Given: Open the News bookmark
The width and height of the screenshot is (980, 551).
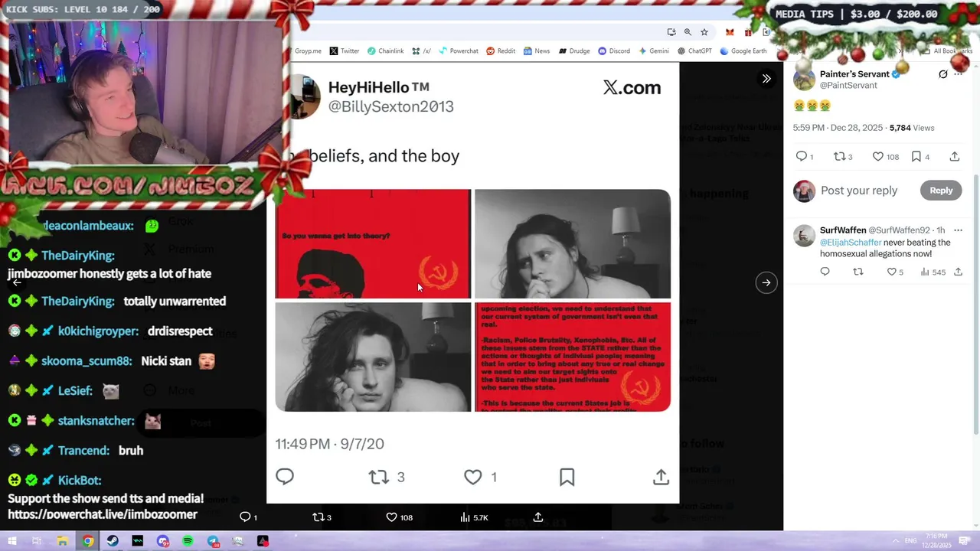Looking at the screenshot, I should click(x=537, y=51).
